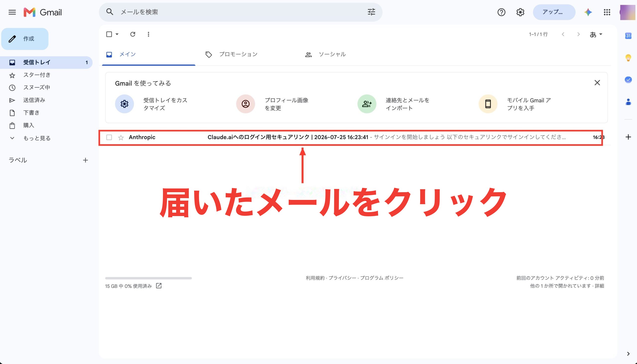Click the 作成 compose button
This screenshot has height=364, width=637.
(25, 39)
